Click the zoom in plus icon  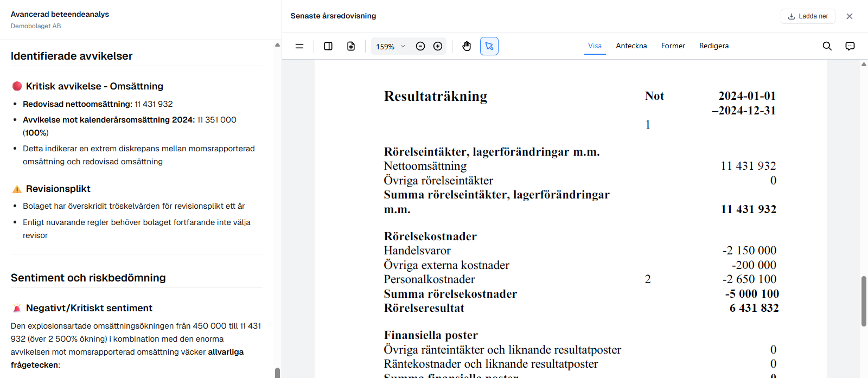click(x=438, y=46)
